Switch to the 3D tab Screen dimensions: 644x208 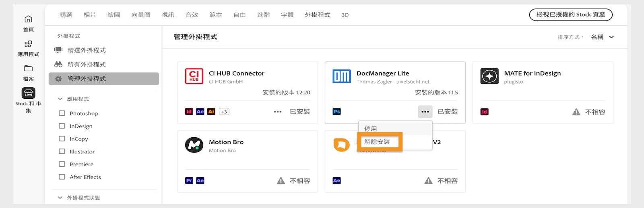coord(345,15)
